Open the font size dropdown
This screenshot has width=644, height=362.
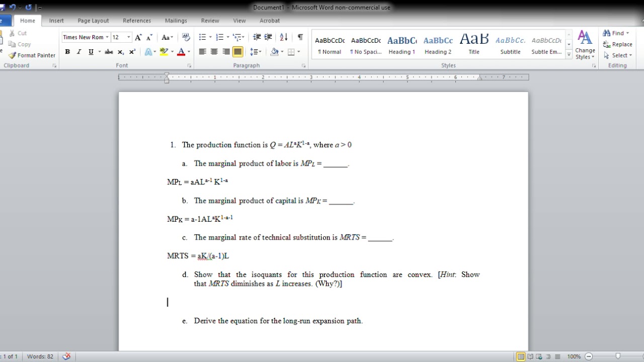coord(129,37)
